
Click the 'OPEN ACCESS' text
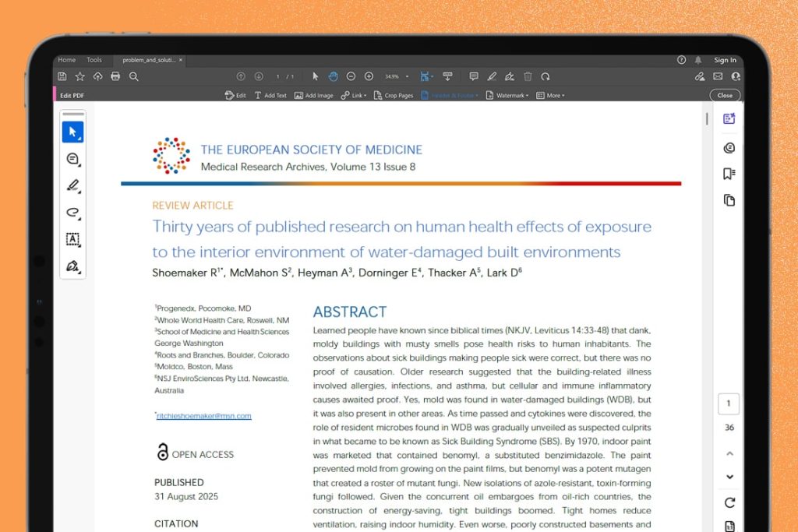(203, 455)
